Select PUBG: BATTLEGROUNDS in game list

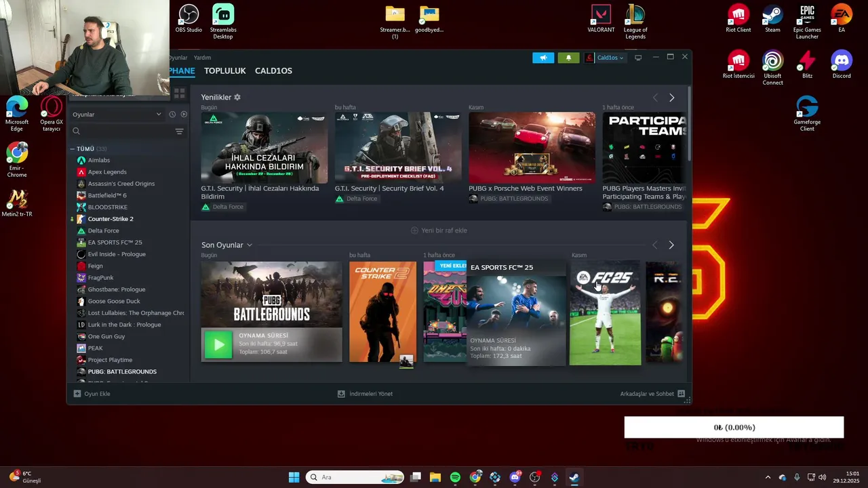point(122,371)
